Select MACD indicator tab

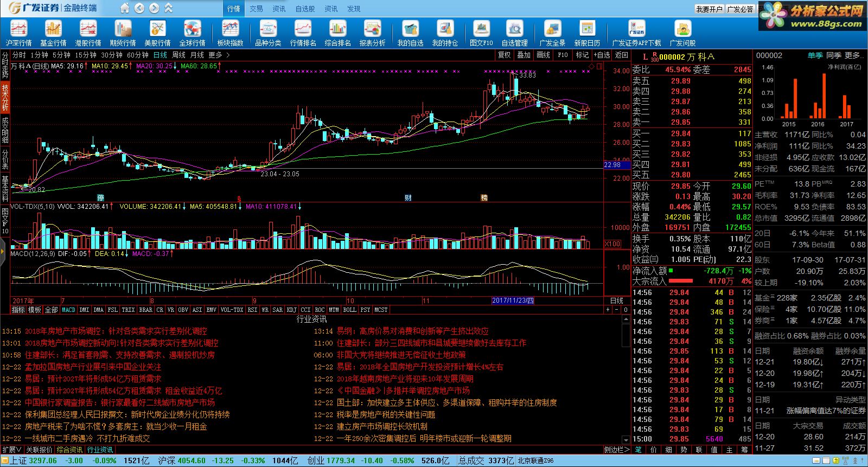(68, 310)
